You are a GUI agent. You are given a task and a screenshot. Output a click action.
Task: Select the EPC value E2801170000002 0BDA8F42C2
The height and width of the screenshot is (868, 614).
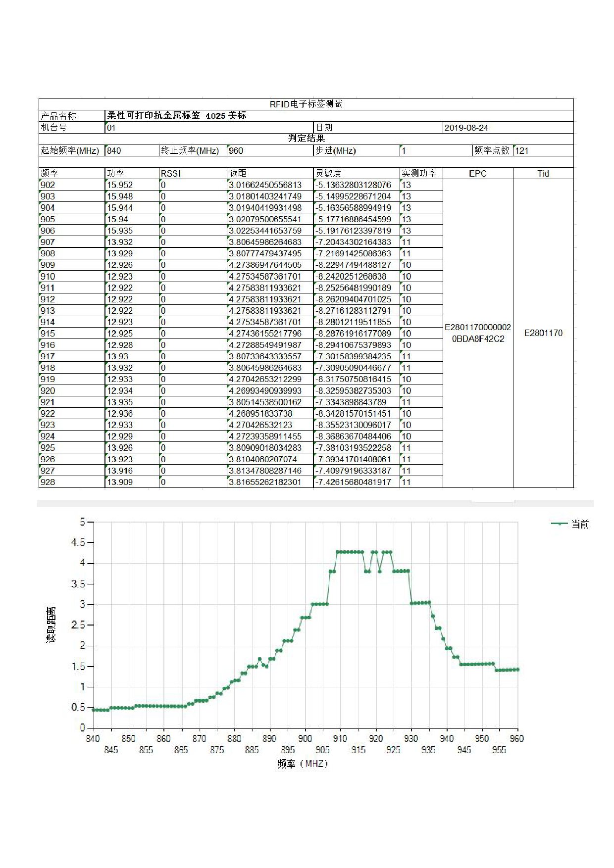coord(477,333)
